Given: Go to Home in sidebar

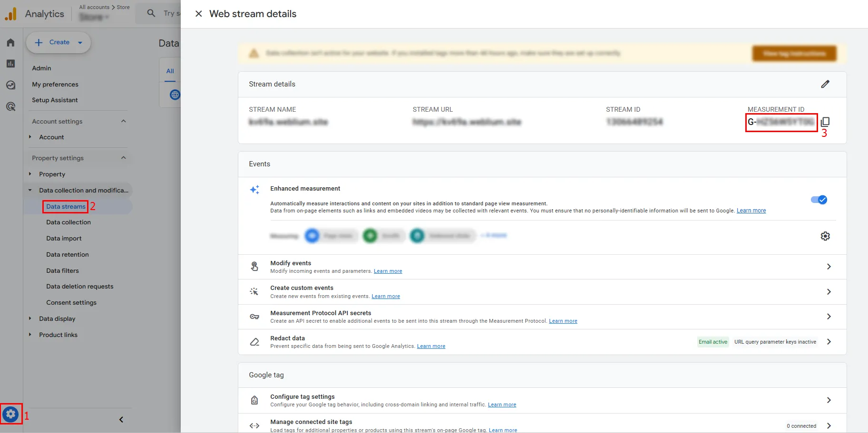Looking at the screenshot, I should [x=10, y=43].
